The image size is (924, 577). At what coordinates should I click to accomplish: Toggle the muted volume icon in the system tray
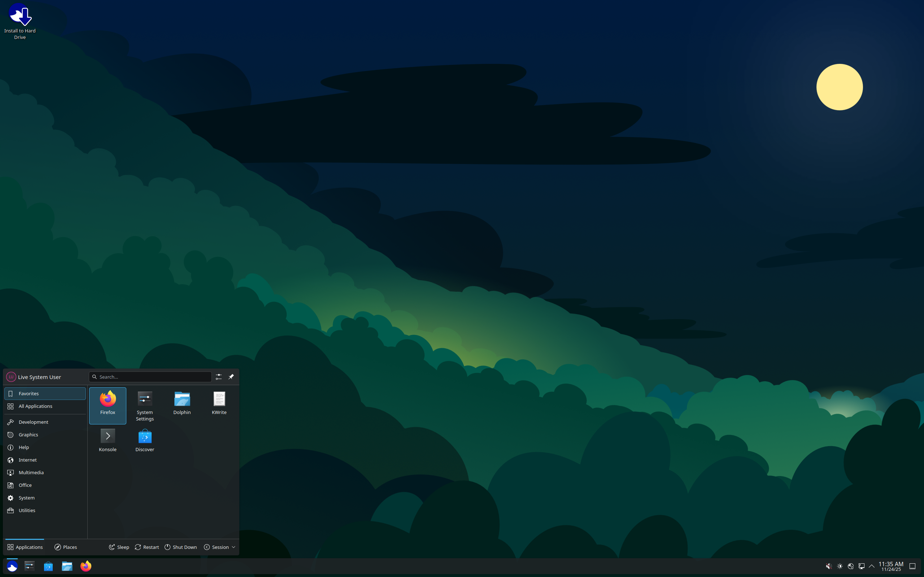coord(829,566)
